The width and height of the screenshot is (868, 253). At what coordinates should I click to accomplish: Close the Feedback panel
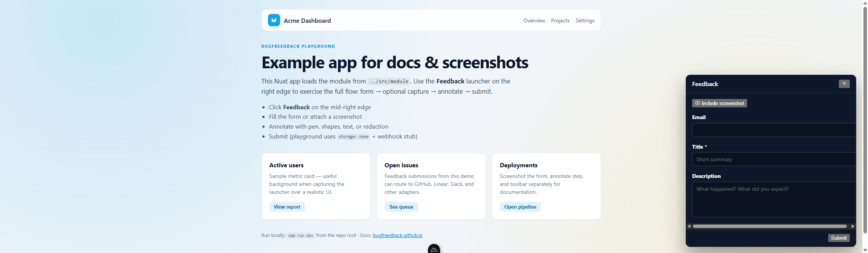(x=844, y=83)
